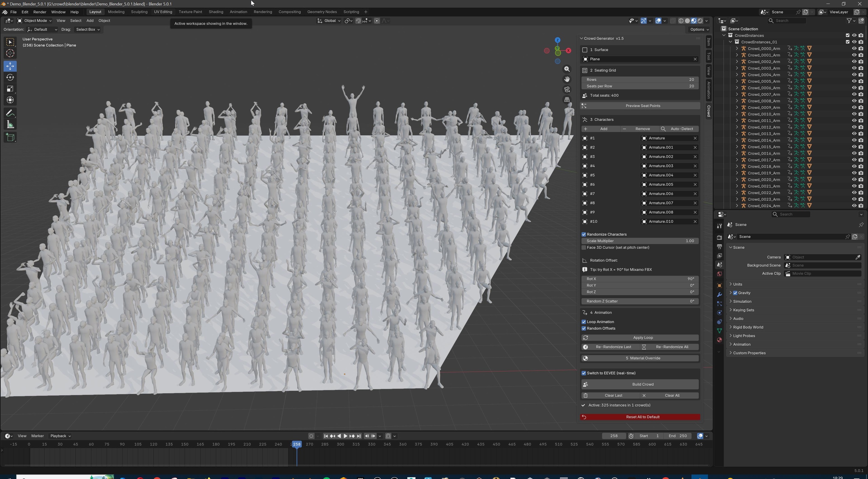The image size is (868, 479).
Task: Open the Modifiers wrench properties tab
Action: pyautogui.click(x=719, y=295)
